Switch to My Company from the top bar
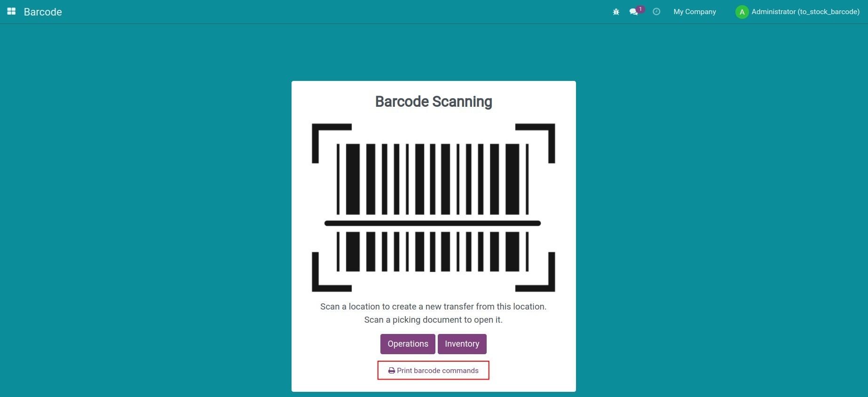This screenshot has width=868, height=397. point(694,12)
